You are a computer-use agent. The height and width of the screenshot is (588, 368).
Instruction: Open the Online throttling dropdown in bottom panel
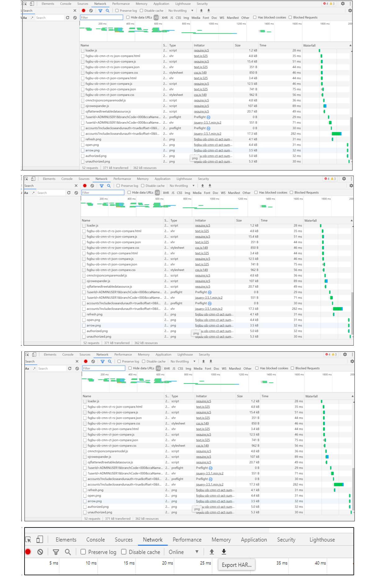click(184, 552)
